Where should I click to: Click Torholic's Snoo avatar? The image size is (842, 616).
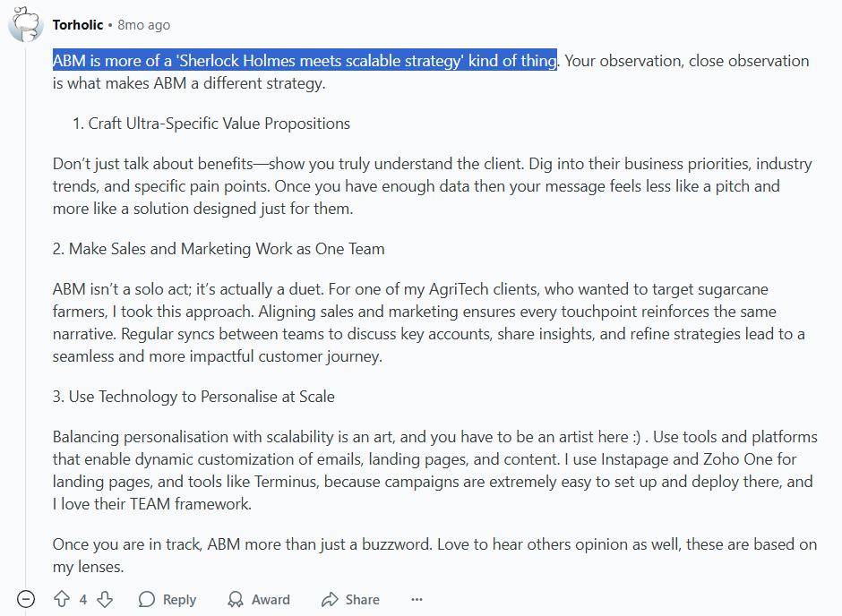tap(26, 25)
